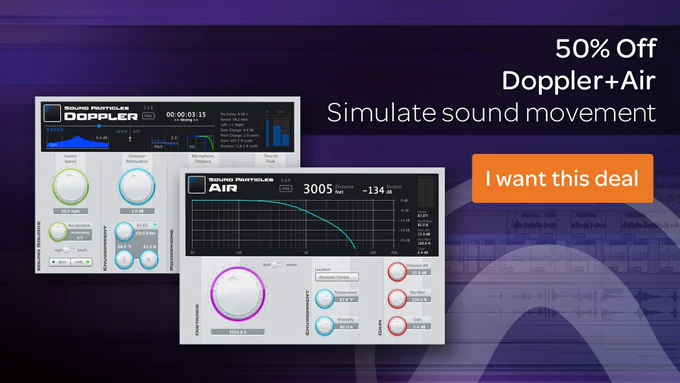680x383 pixels.
Task: Adjust the humidity knob under Air EQ in Doppler
Action: [x=149, y=259]
